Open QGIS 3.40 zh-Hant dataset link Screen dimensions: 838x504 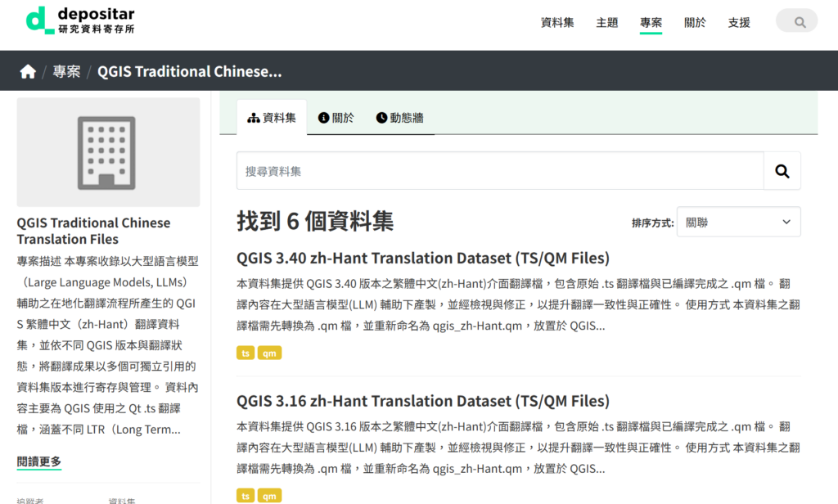pyautogui.click(x=422, y=259)
